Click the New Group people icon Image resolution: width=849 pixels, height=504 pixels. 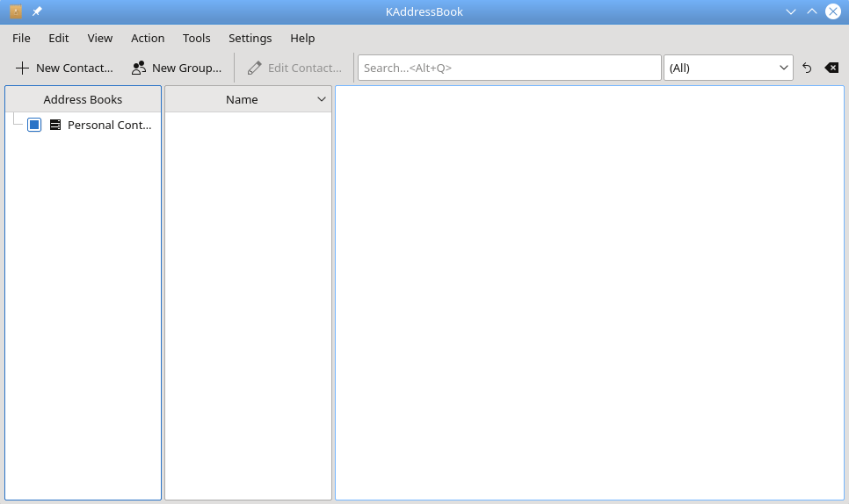click(138, 68)
